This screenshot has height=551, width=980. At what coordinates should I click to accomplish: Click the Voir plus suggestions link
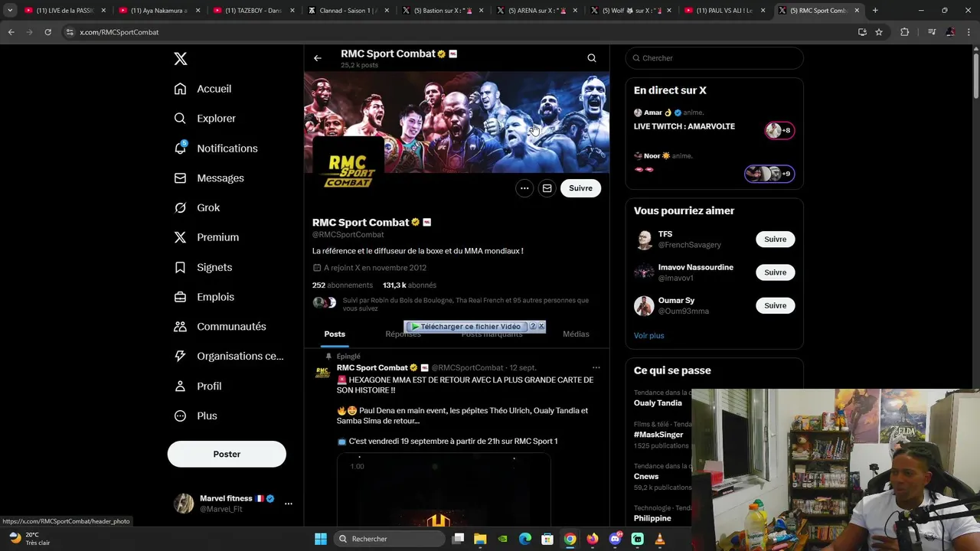[648, 336]
